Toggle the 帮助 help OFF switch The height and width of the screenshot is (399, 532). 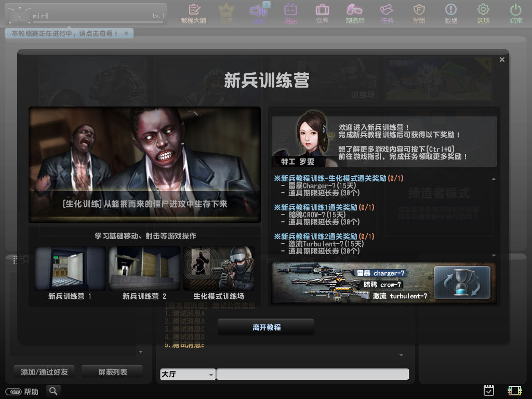[x=14, y=392]
